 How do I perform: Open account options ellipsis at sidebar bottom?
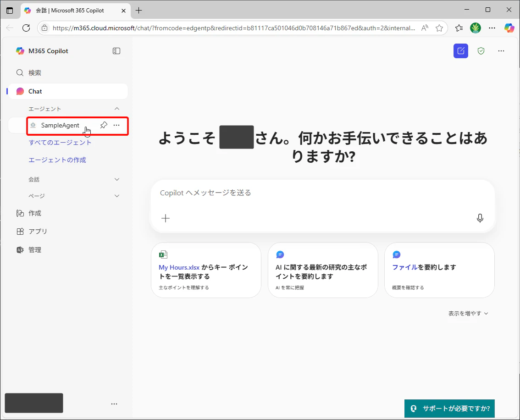tap(114, 404)
